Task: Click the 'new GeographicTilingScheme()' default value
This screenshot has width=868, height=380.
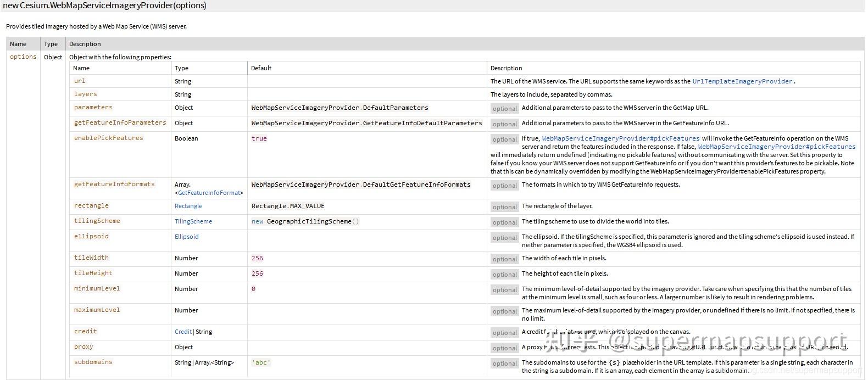Action: [305, 221]
